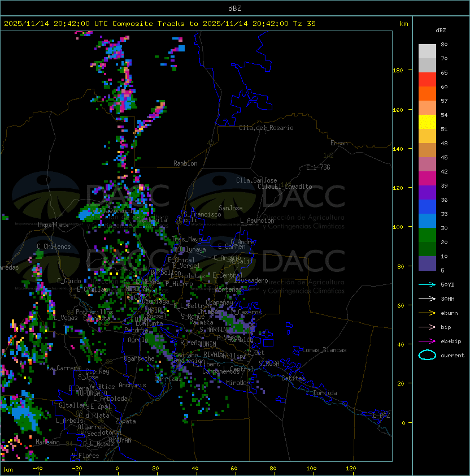Click the 'V_Flores' map label

click(x=85, y=456)
